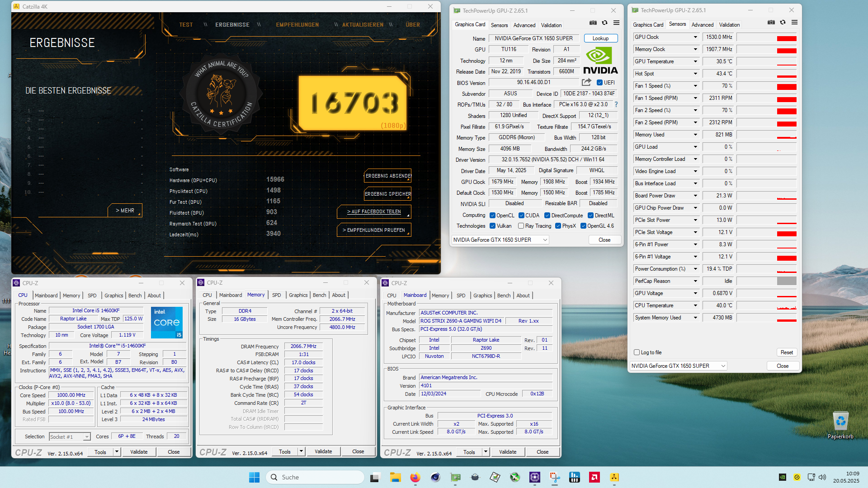Click the camera icon in GPU-Z Sensors window
This screenshot has height=488, width=868.
(x=771, y=22)
